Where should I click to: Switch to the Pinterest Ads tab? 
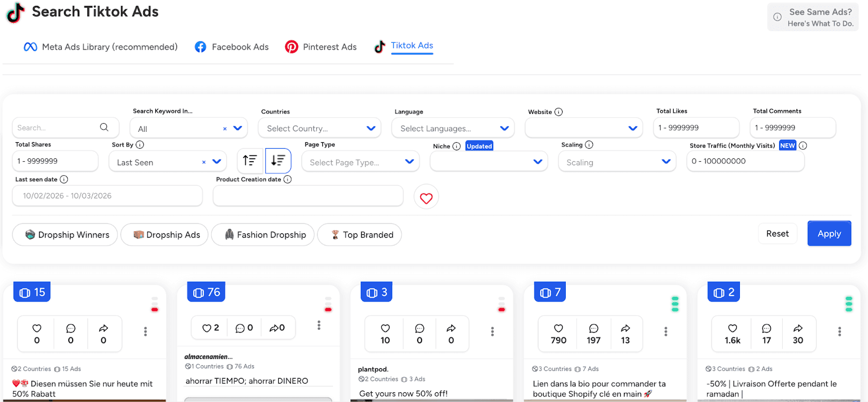click(321, 47)
